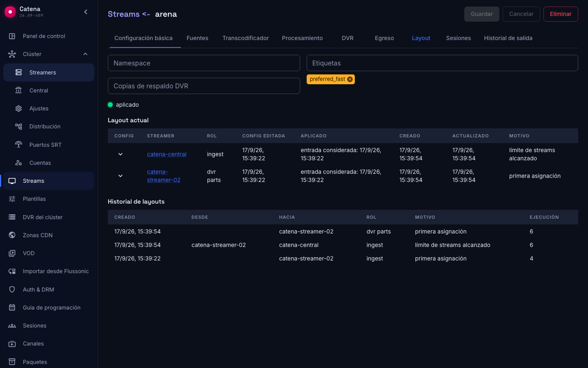Open the Egreso tab

(384, 38)
